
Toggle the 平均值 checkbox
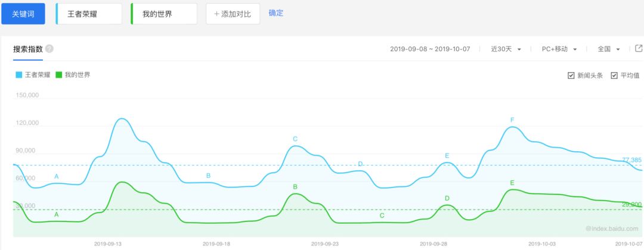tap(614, 76)
